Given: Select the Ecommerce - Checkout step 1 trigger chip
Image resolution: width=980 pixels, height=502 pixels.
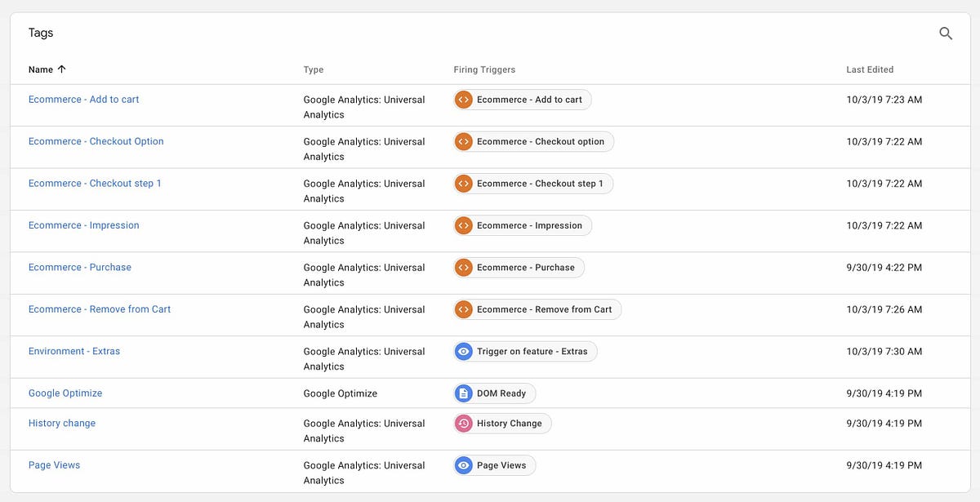Looking at the screenshot, I should (x=533, y=184).
